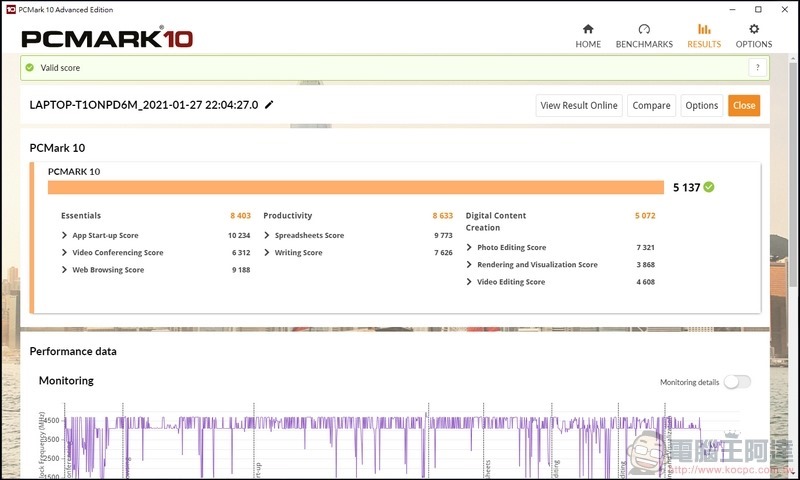Click the Compare button
Screen dimensions: 800x480
[651, 106]
